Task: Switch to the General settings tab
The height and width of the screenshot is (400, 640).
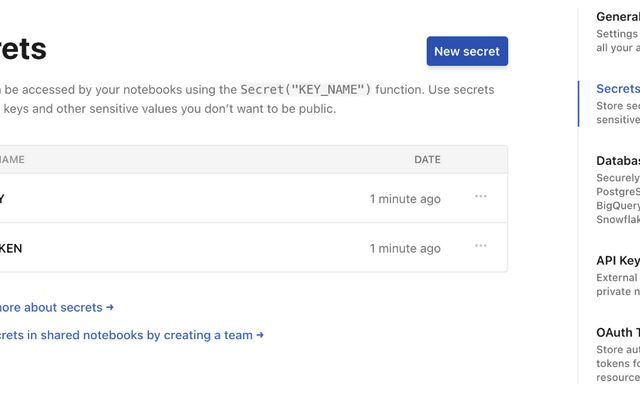Action: (617, 17)
